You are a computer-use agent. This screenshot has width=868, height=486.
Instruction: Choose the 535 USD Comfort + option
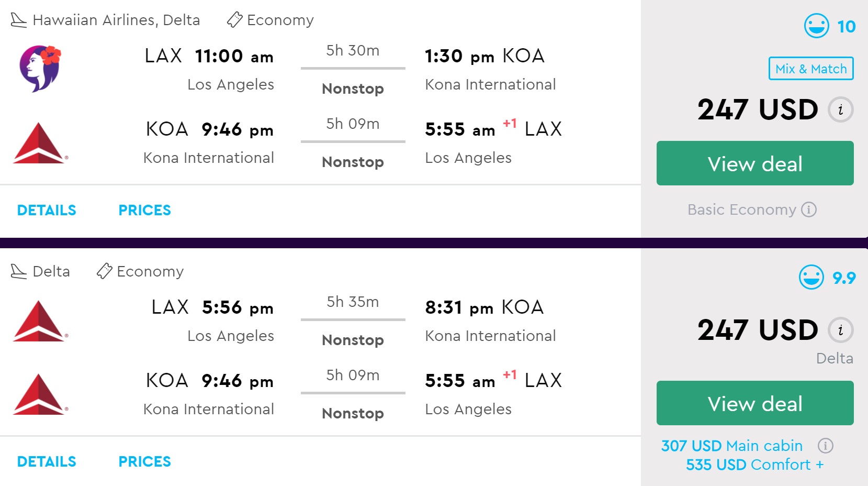754,465
